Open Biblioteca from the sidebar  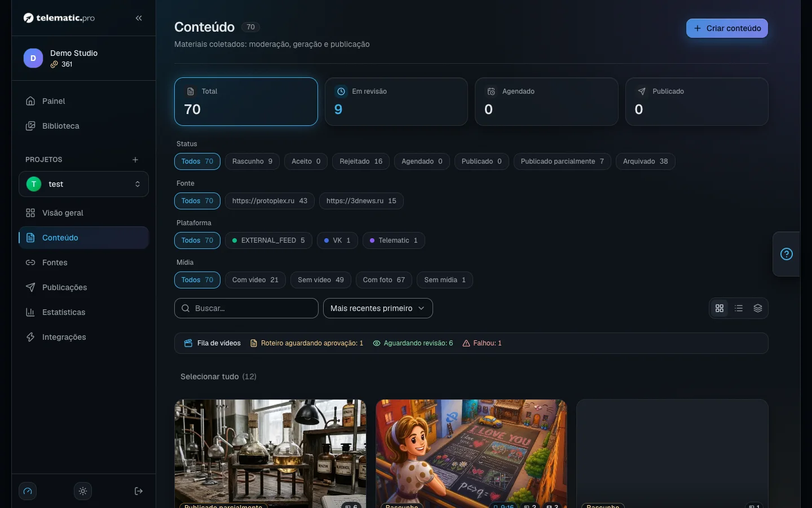pos(83,126)
